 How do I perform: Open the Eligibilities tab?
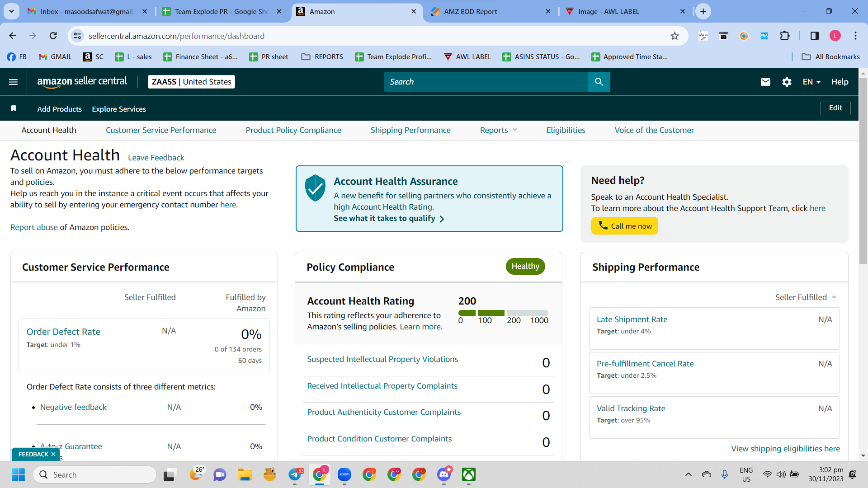pyautogui.click(x=566, y=130)
